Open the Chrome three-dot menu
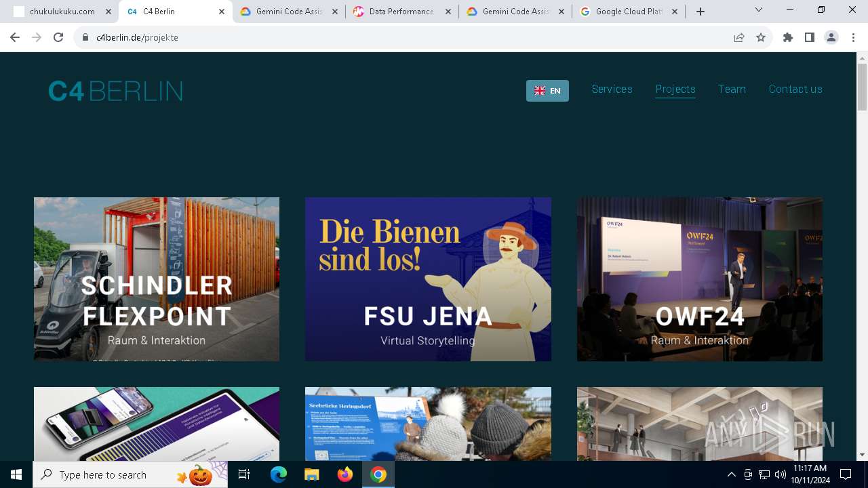The image size is (868, 488). click(852, 37)
